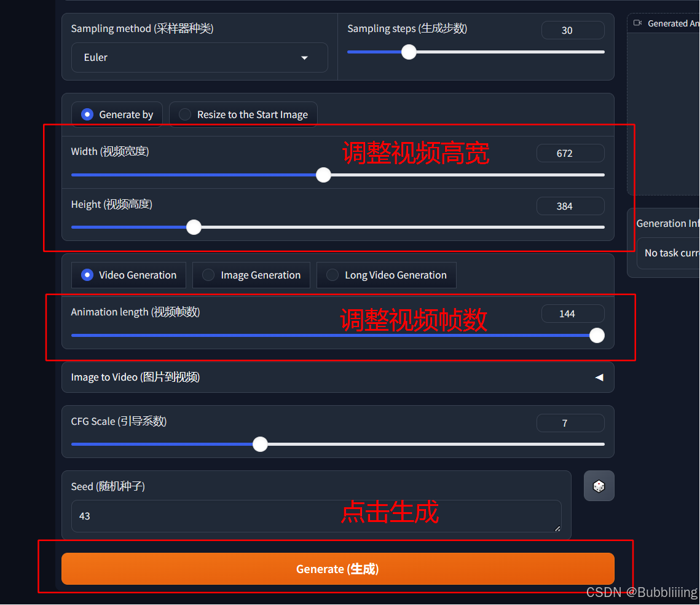Click the seed field resize handle icon
The height and width of the screenshot is (605, 700).
[x=557, y=529]
